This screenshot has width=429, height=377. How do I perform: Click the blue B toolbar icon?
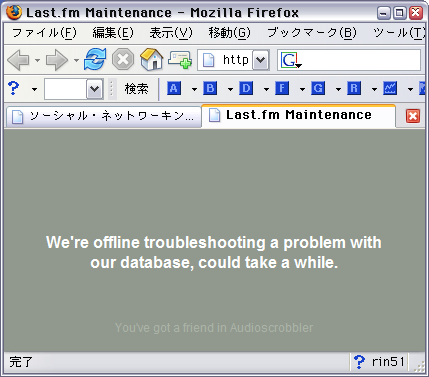(x=210, y=88)
